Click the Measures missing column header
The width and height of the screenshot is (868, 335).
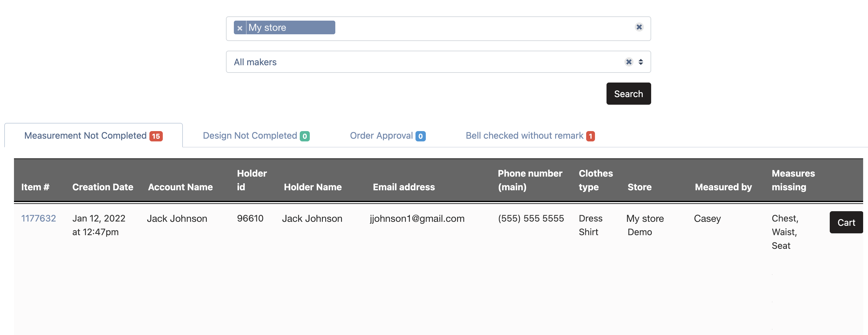[x=793, y=180]
